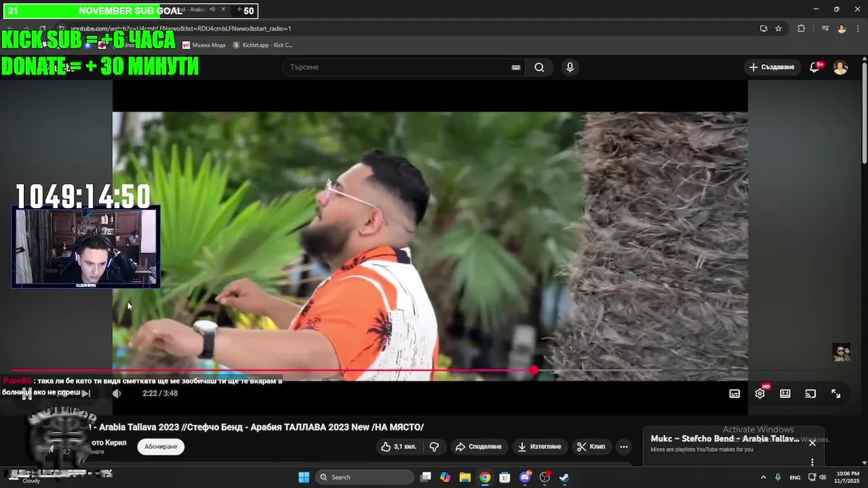
Task: Click the YouTube URL in address bar
Action: point(181,28)
